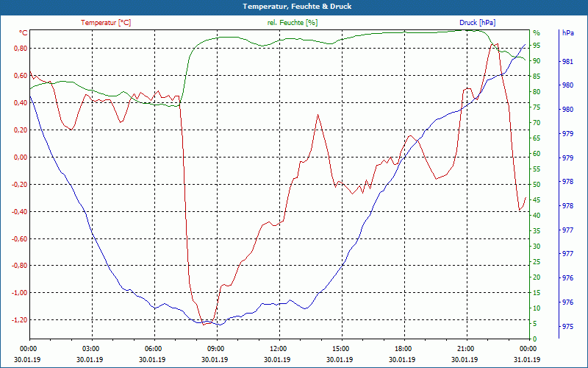Click the 35 value on the humidity axis
Screen dimensions: 588x368
click(537, 231)
